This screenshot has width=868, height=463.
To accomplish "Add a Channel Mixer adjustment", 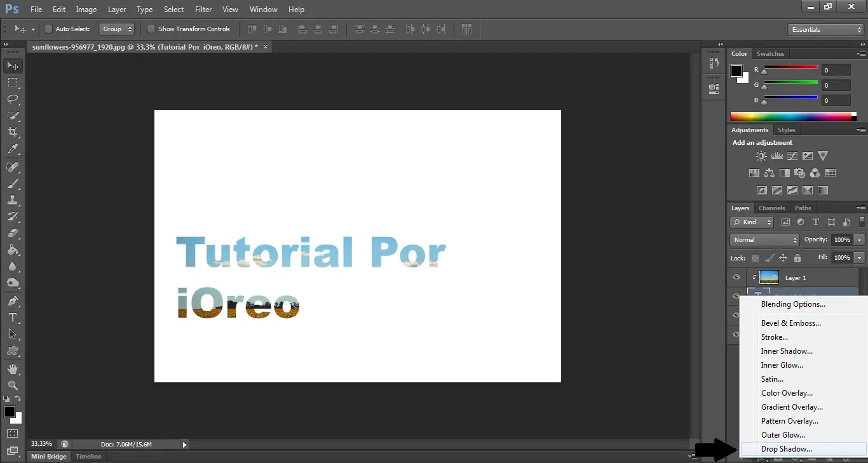I will point(815,173).
